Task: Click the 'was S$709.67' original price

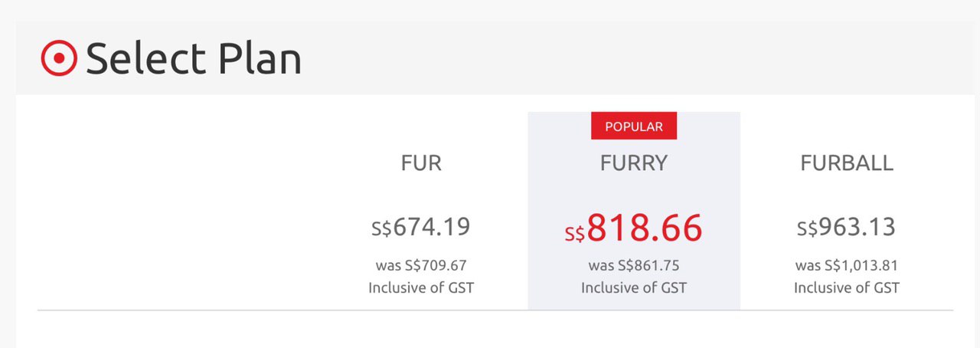Action: click(x=421, y=266)
